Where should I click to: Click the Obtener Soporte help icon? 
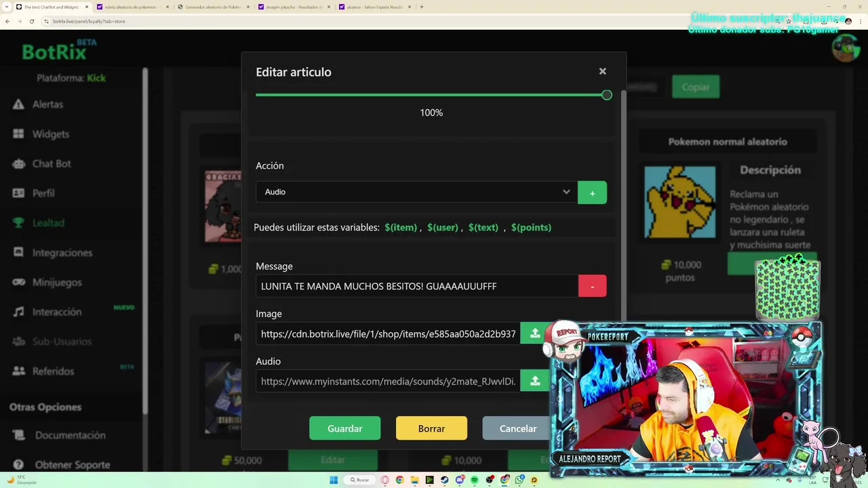tap(18, 465)
